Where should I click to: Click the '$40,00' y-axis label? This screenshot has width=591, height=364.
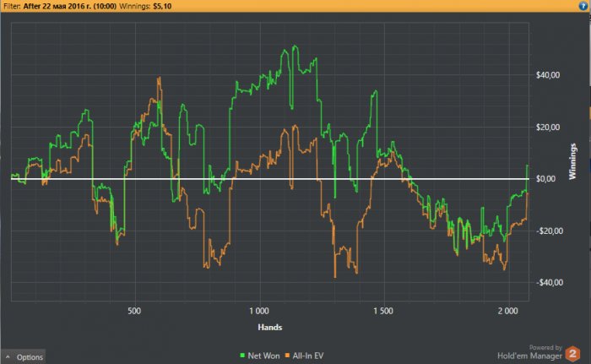(548, 75)
